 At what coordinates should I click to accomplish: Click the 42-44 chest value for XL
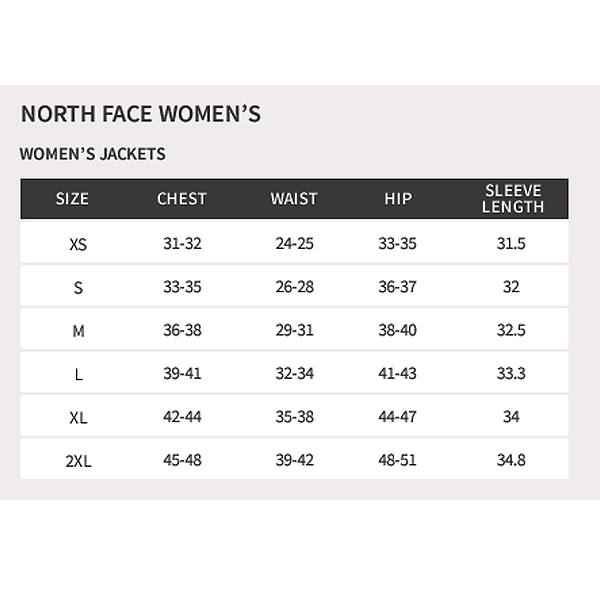tap(182, 416)
